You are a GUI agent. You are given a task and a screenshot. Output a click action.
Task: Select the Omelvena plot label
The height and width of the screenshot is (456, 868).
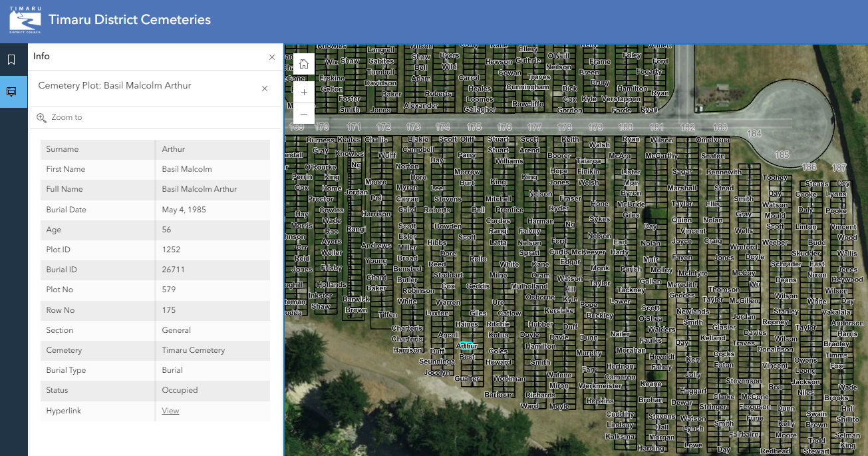(x=712, y=140)
